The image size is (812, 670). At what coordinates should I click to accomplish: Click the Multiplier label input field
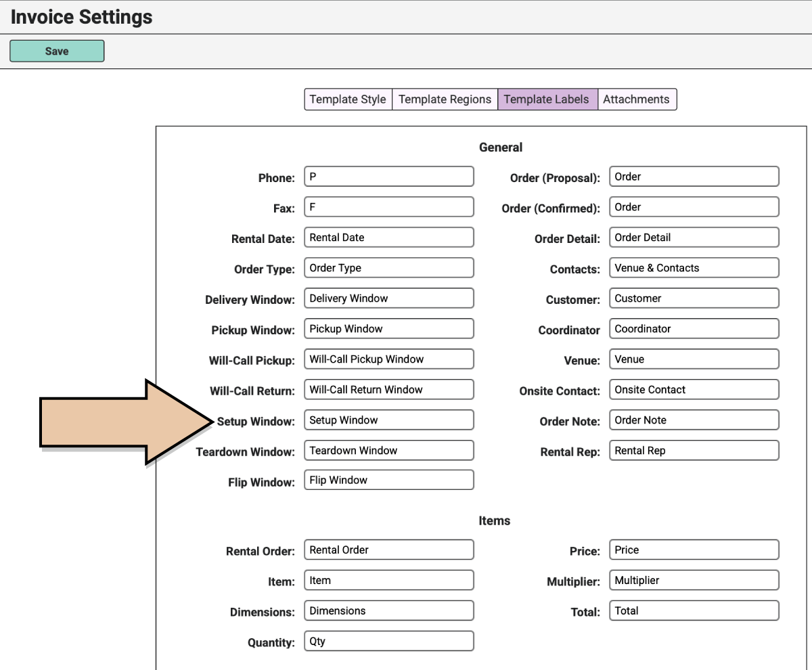point(694,581)
